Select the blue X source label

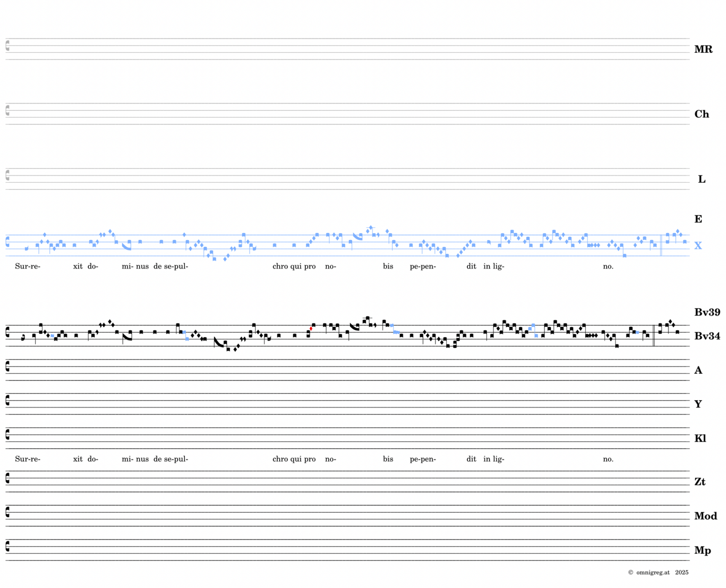coord(698,246)
